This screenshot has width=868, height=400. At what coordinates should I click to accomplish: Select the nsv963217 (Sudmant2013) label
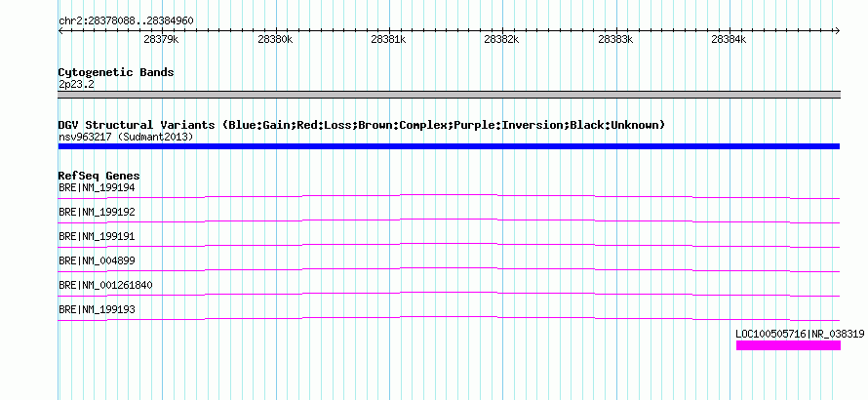[x=126, y=137]
